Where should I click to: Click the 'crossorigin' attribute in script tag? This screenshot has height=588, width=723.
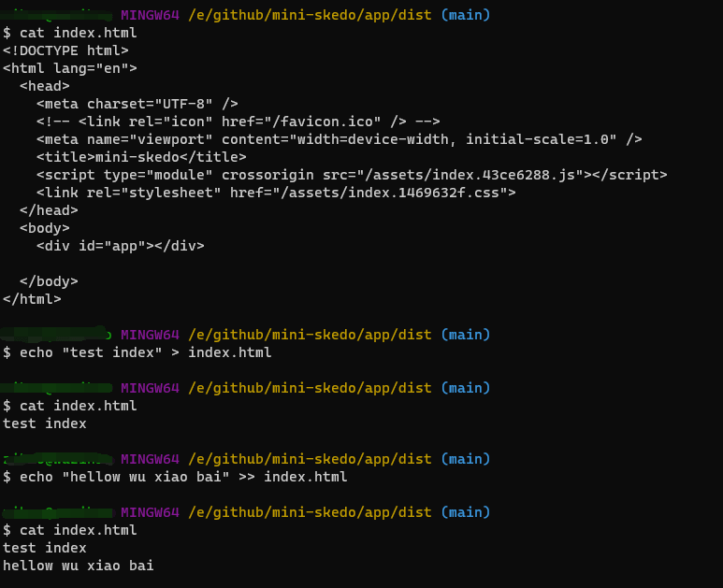pyautogui.click(x=268, y=175)
